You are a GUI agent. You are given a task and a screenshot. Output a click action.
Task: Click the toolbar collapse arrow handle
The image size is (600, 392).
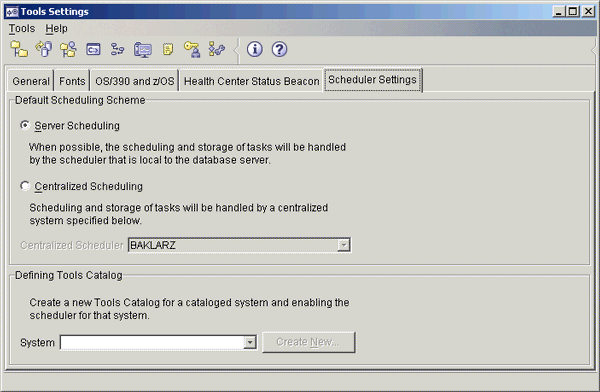[x=236, y=50]
